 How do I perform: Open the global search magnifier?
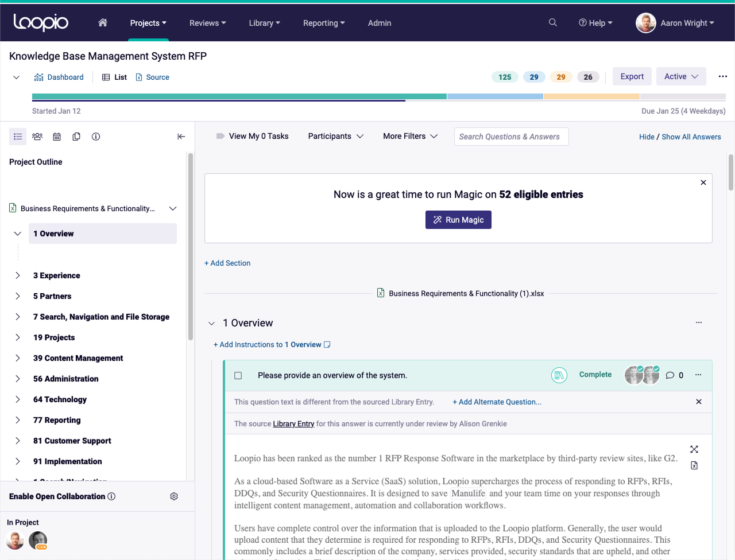point(553,22)
